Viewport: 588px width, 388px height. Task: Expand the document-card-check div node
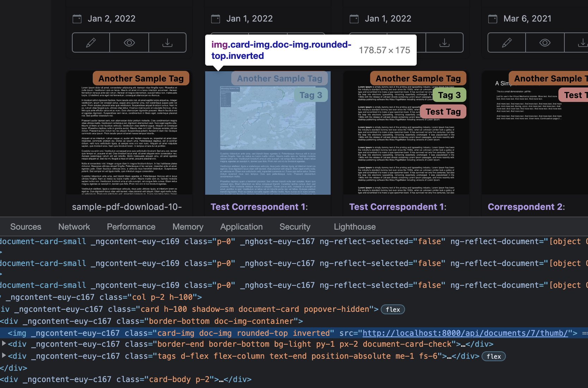tap(4, 344)
